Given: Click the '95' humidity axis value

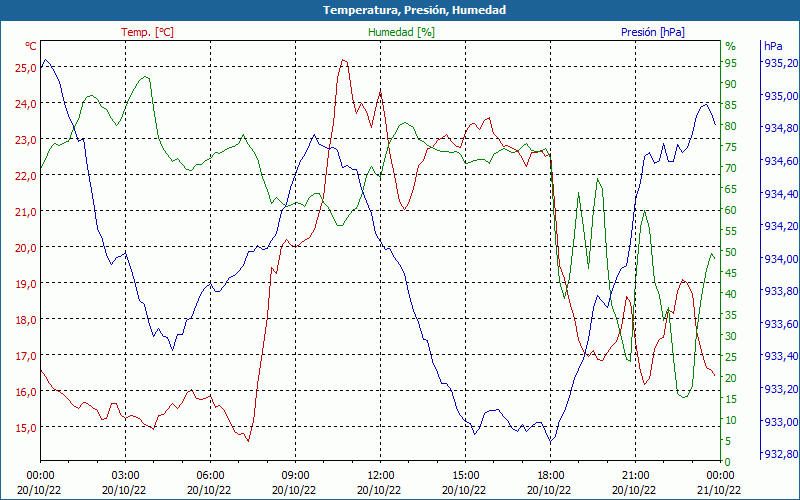Looking at the screenshot, I should pyautogui.click(x=731, y=63).
